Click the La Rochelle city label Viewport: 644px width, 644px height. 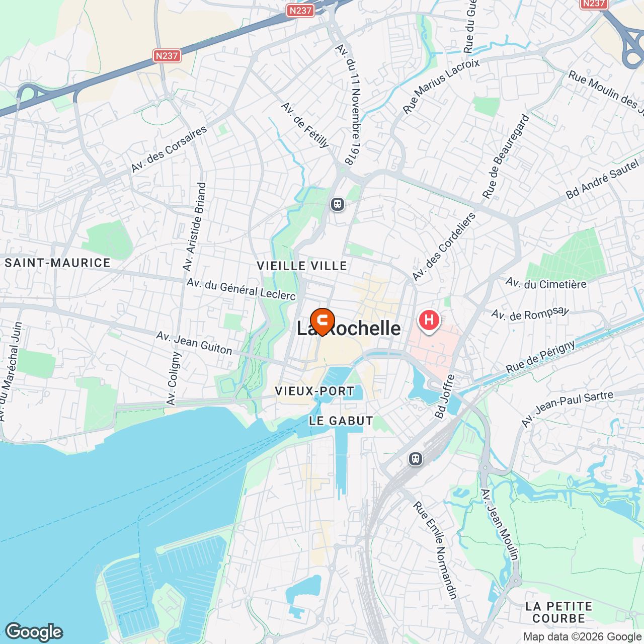pos(349,328)
